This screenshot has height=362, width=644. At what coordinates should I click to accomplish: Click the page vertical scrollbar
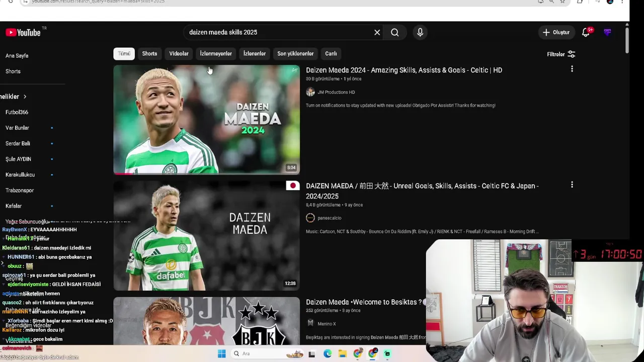pos(626,40)
